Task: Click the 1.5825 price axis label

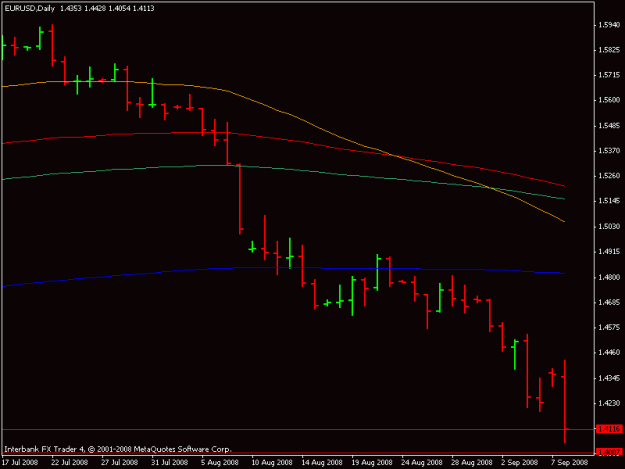Action: [609, 50]
